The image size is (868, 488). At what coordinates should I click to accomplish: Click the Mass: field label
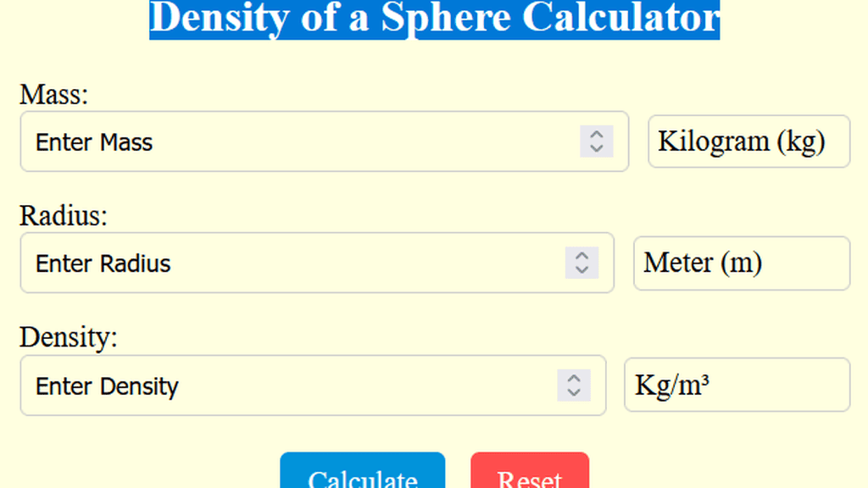coord(53,95)
